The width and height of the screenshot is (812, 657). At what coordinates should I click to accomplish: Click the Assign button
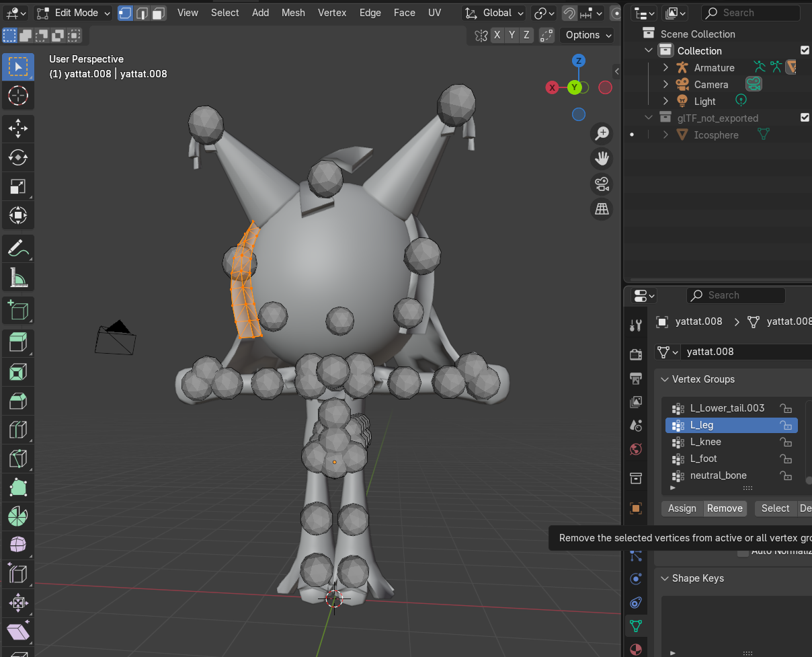click(682, 508)
